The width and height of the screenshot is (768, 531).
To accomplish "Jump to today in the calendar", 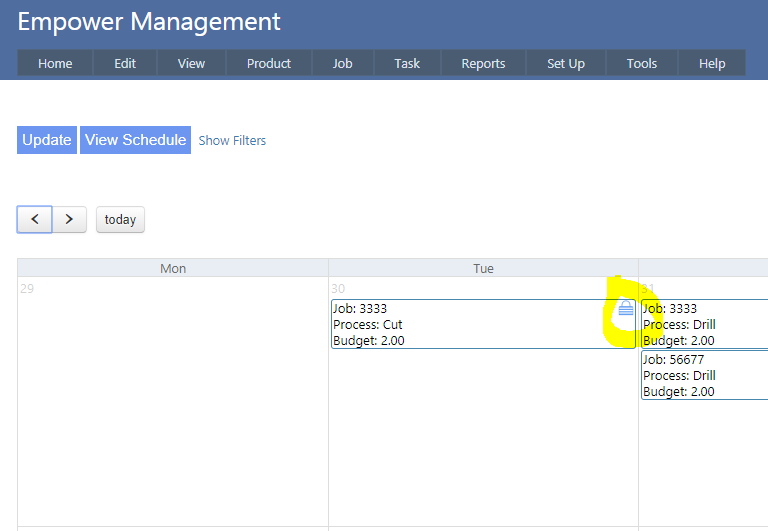I will click(x=120, y=219).
